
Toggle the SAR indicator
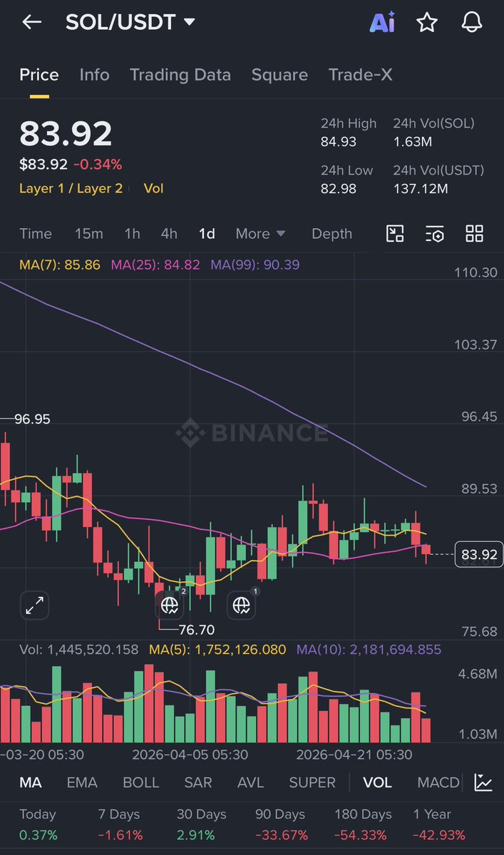(198, 782)
